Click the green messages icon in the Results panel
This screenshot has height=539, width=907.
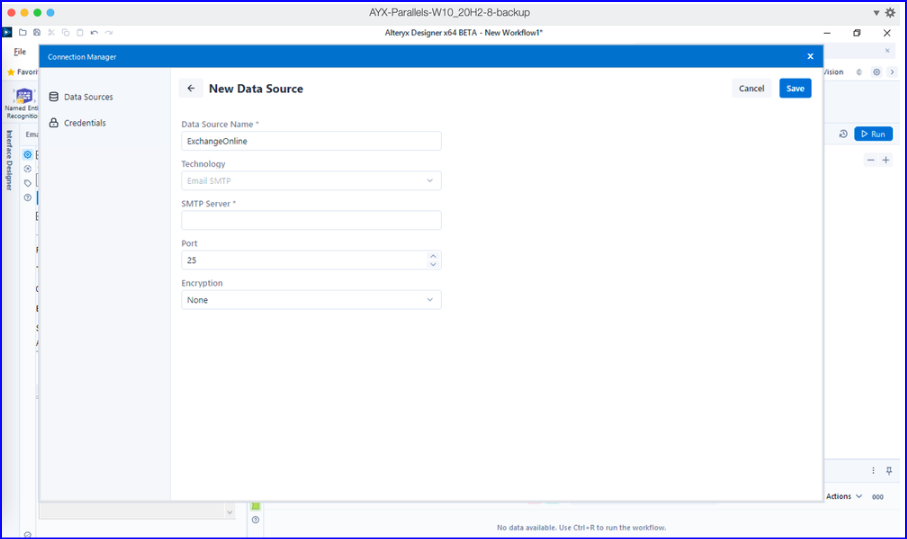click(255, 506)
